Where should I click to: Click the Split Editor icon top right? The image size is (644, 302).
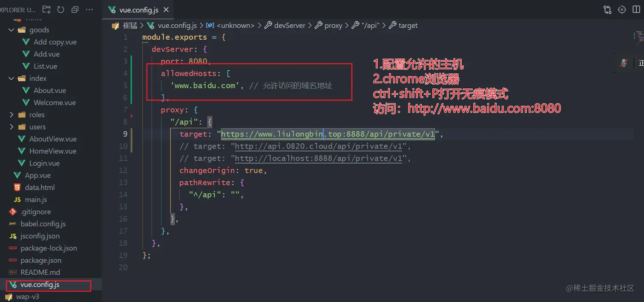(x=636, y=9)
